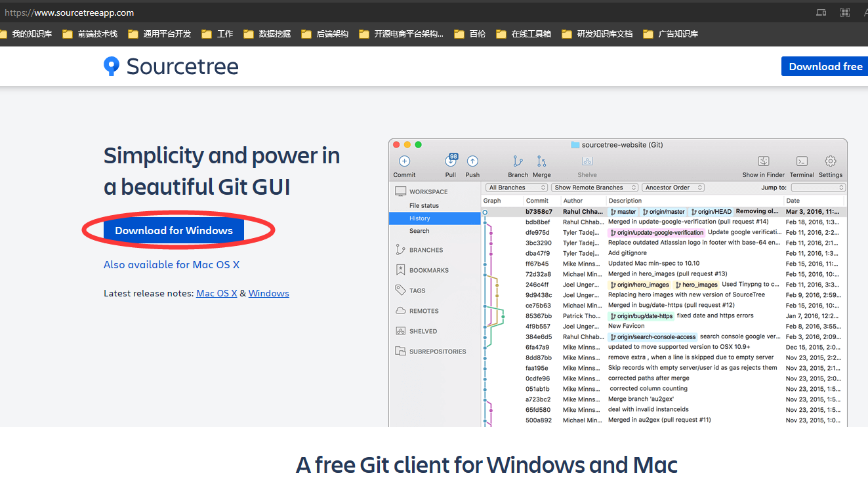Click the Sourcetree logo icon
The image size is (868, 484).
112,66
